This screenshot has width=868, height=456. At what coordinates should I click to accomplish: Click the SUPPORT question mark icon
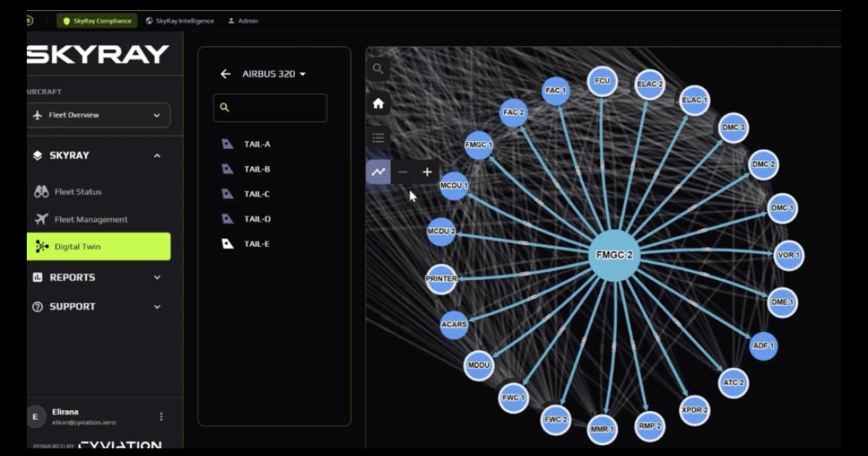(x=38, y=307)
